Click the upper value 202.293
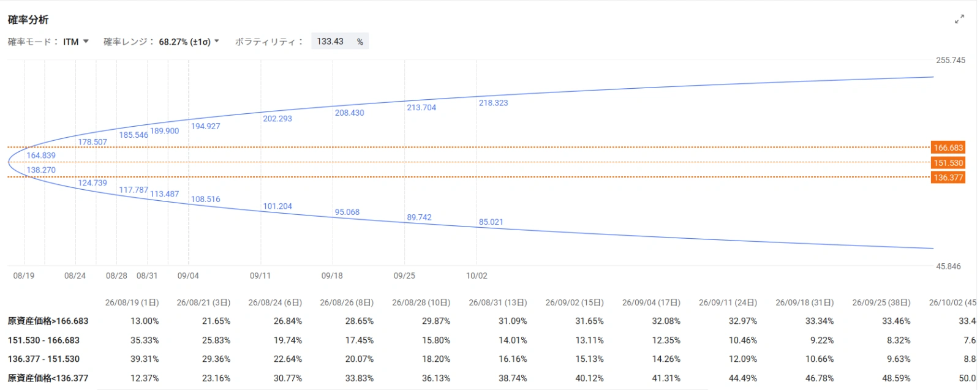Image resolution: width=980 pixels, height=390 pixels. [x=277, y=119]
